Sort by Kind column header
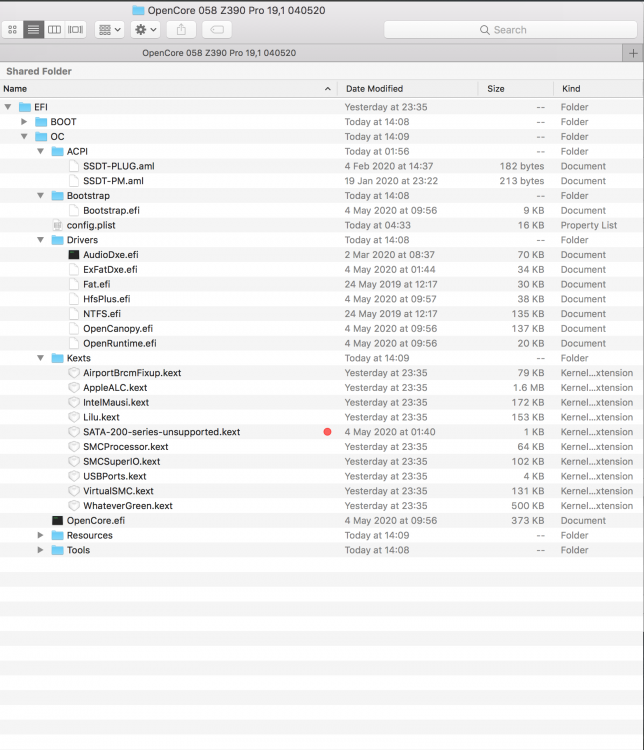 [599, 88]
